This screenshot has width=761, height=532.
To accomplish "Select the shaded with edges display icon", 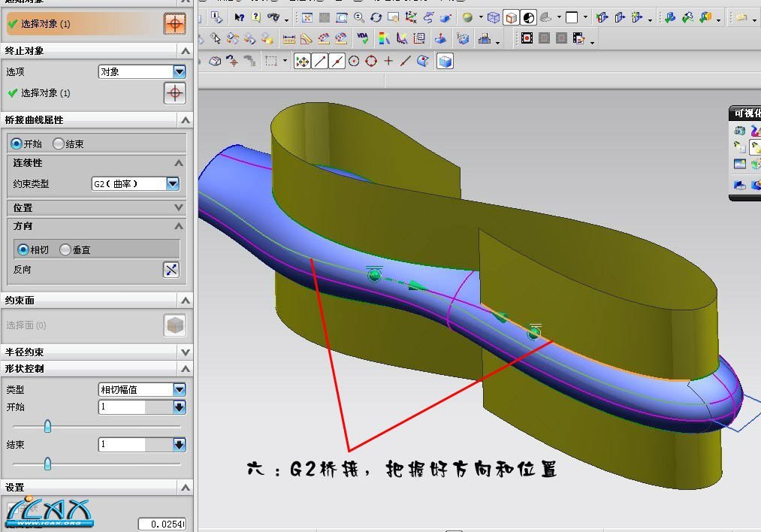I will (511, 17).
